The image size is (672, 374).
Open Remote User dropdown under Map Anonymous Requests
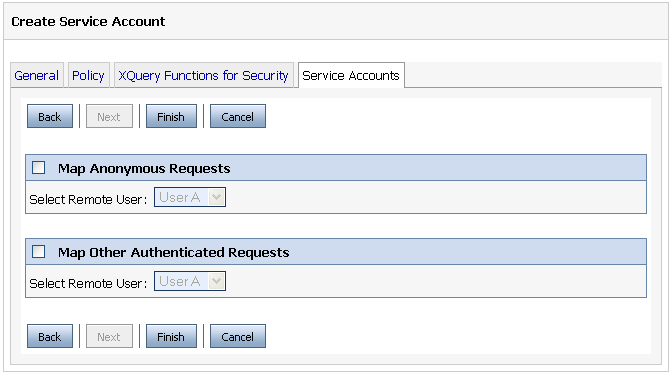point(190,197)
